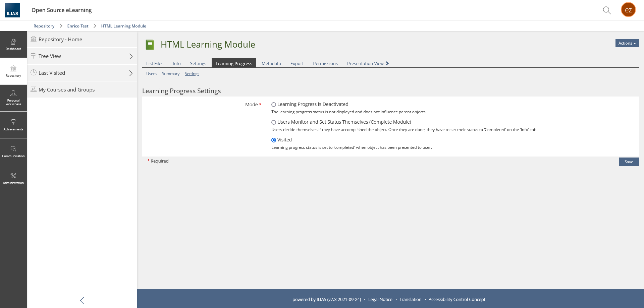The height and width of the screenshot is (308, 644).
Task: Click the Repository - Home building icon
Action: (34, 39)
